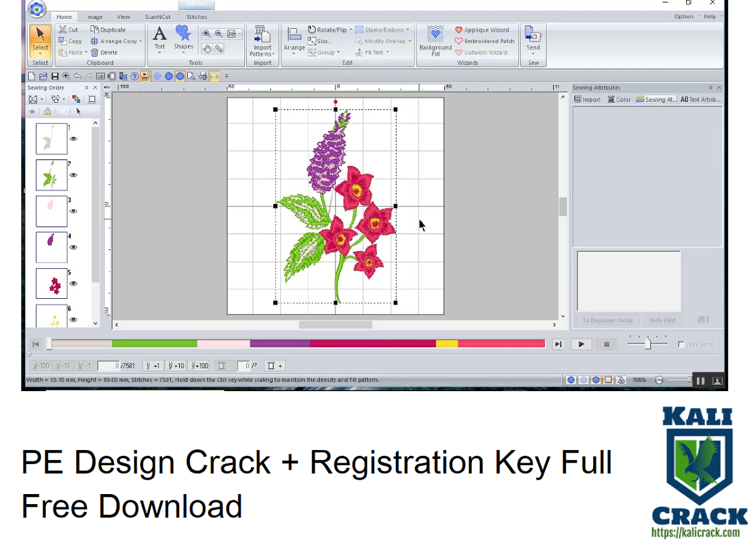Viewport: 754px width, 560px height.
Task: Click the thread colors icon in Sewing Order
Action: pyautogui.click(x=76, y=99)
